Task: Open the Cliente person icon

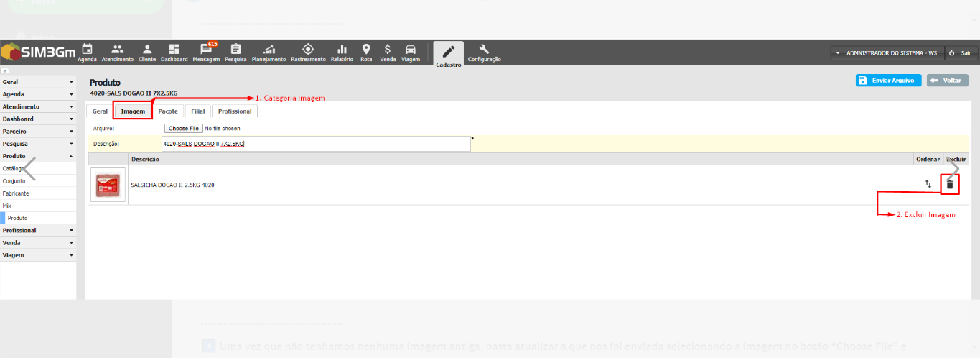Action: (x=147, y=50)
